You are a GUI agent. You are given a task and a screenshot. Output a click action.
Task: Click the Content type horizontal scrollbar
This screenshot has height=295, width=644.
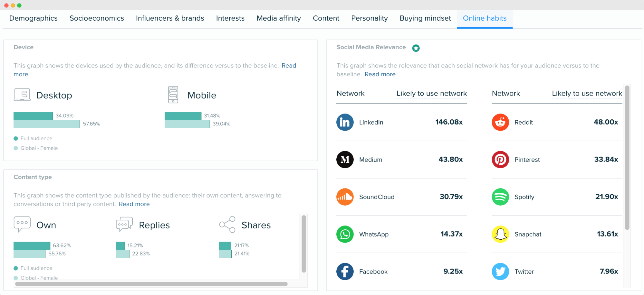pos(151,284)
